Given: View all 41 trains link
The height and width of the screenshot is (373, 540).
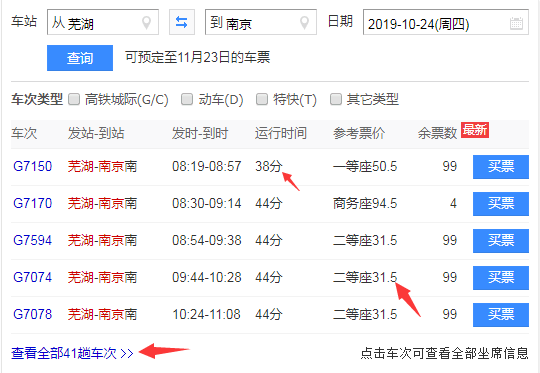Looking at the screenshot, I should (x=72, y=353).
